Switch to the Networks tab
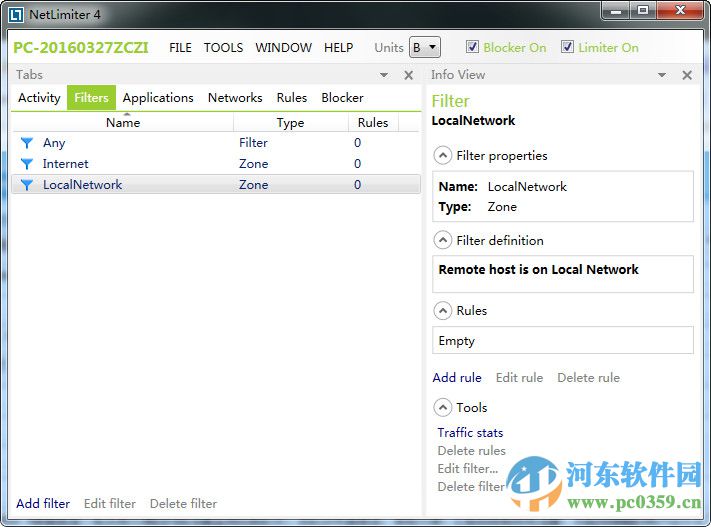Viewport: 711px width, 527px height. point(235,98)
